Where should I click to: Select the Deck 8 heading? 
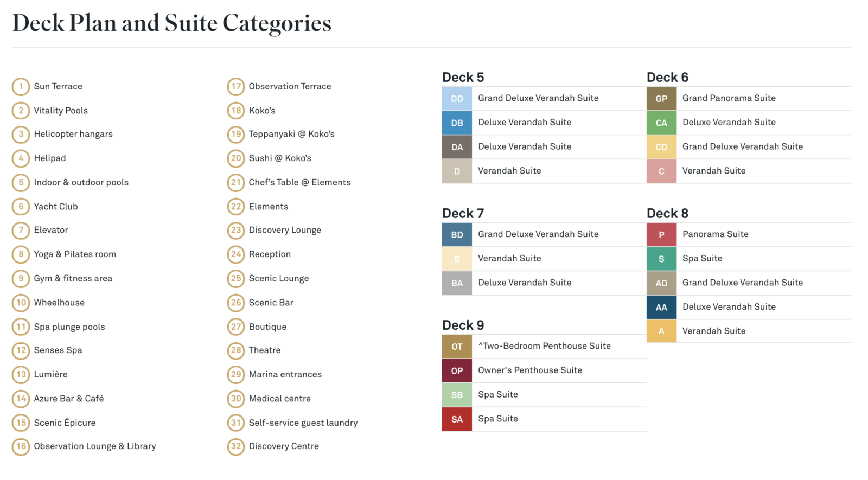(x=667, y=213)
